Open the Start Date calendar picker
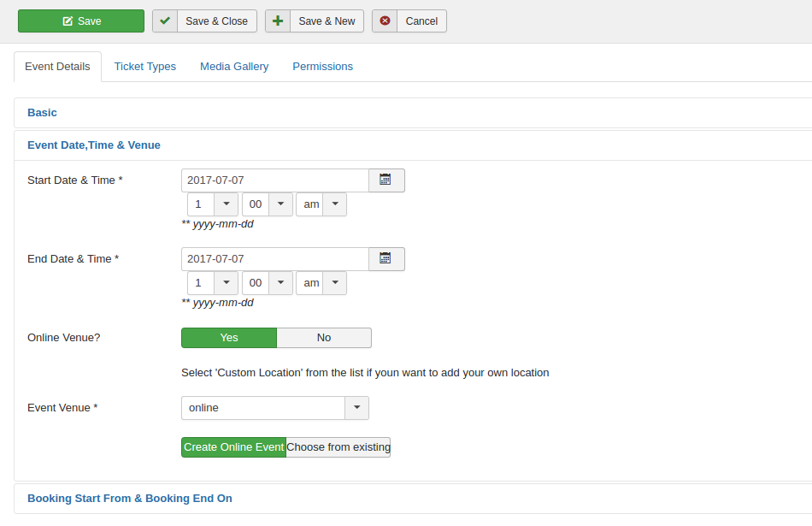 [385, 180]
